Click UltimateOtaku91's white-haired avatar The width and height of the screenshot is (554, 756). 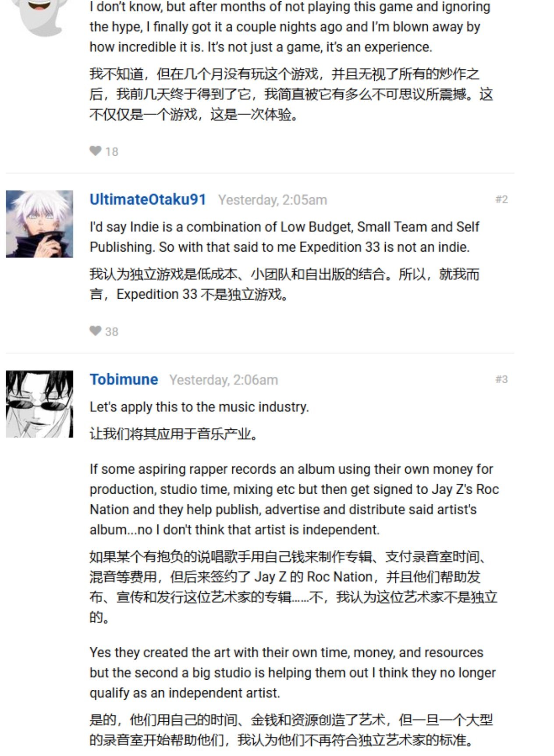pos(39,224)
